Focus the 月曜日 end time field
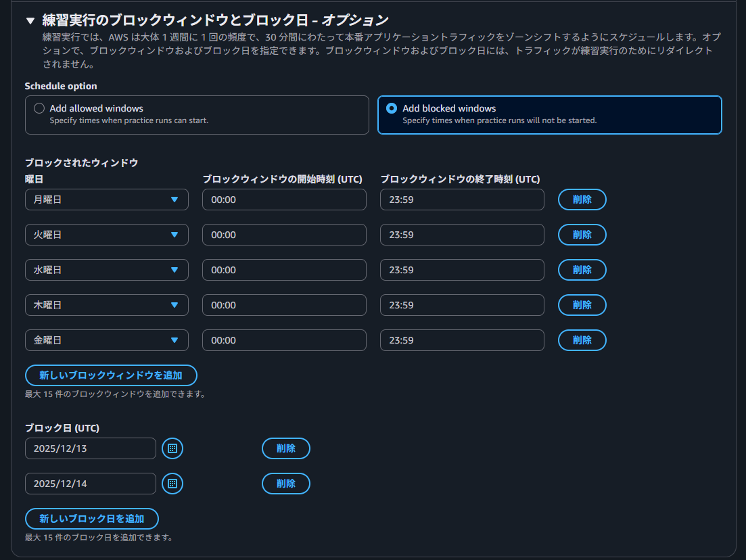The image size is (746, 560). click(462, 200)
